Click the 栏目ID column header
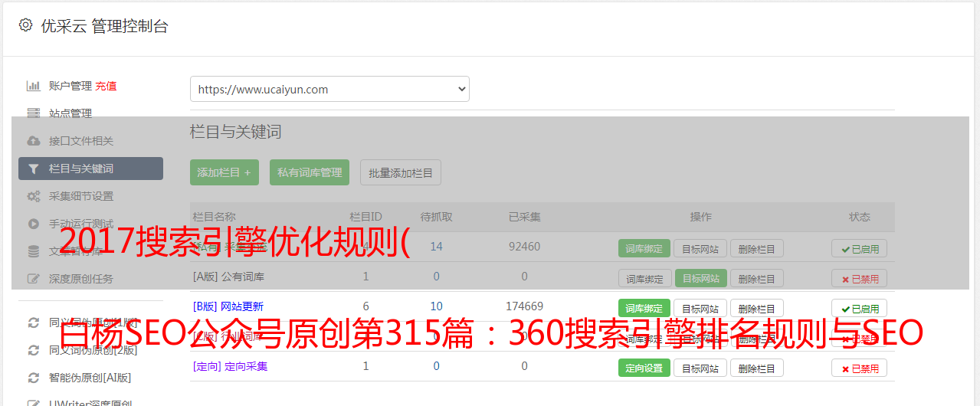Image resolution: width=980 pixels, height=406 pixels. (365, 217)
